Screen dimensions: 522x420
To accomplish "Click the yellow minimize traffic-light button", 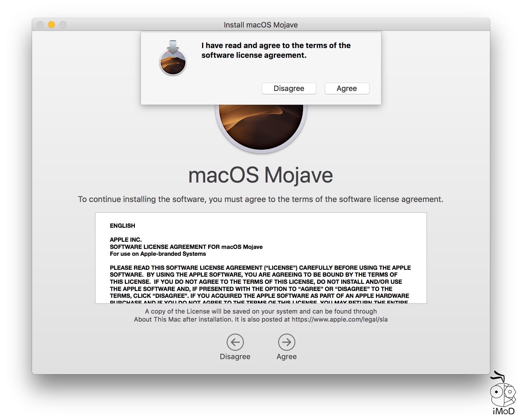I will (x=51, y=25).
